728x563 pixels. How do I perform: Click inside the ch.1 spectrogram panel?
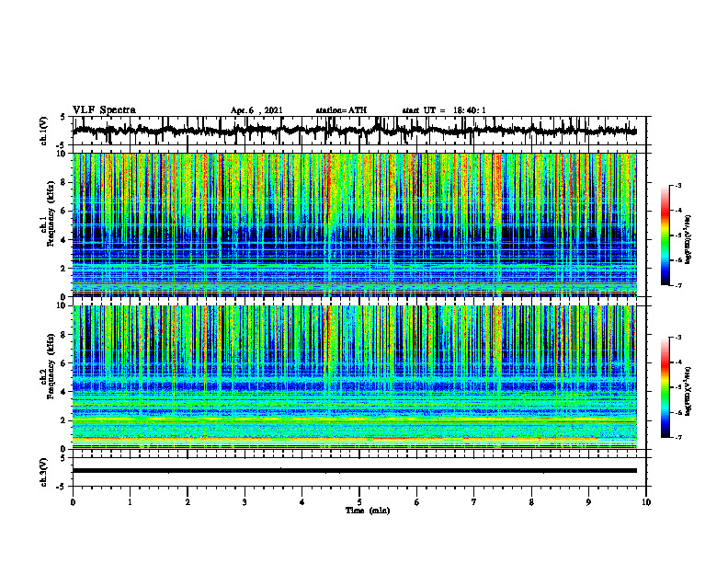click(354, 224)
